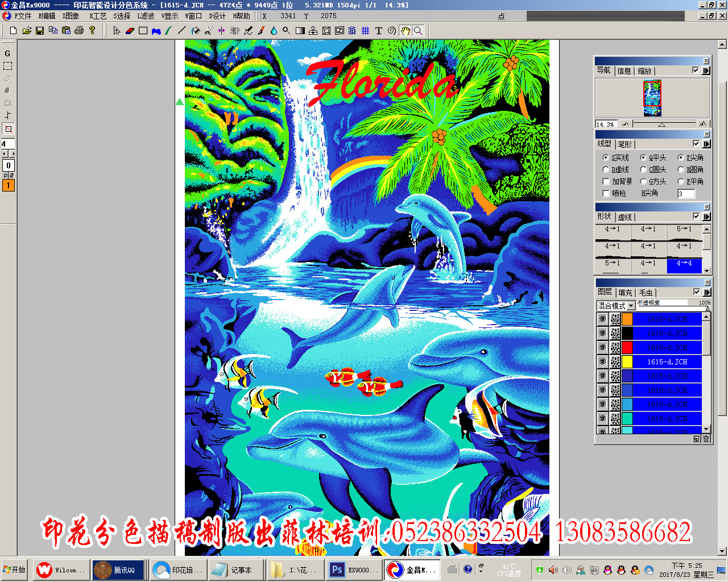Select the Spiral tool
This screenshot has height=582, width=728.
[x=392, y=31]
